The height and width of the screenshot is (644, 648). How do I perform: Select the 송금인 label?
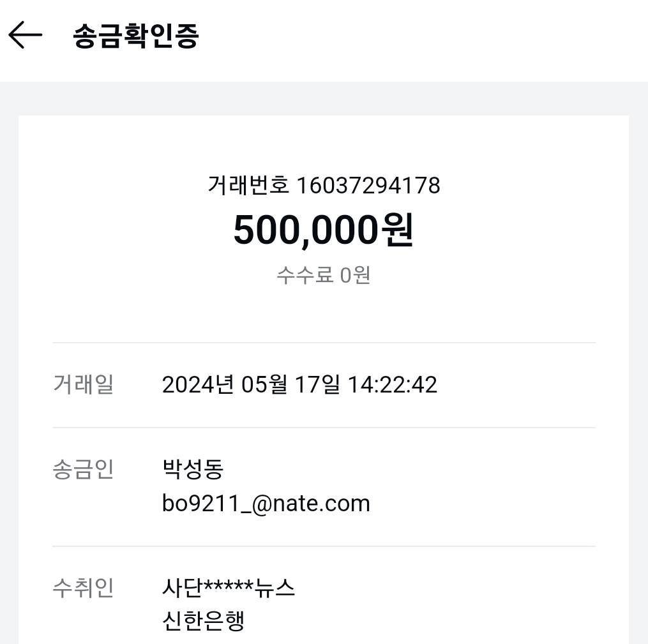point(83,469)
